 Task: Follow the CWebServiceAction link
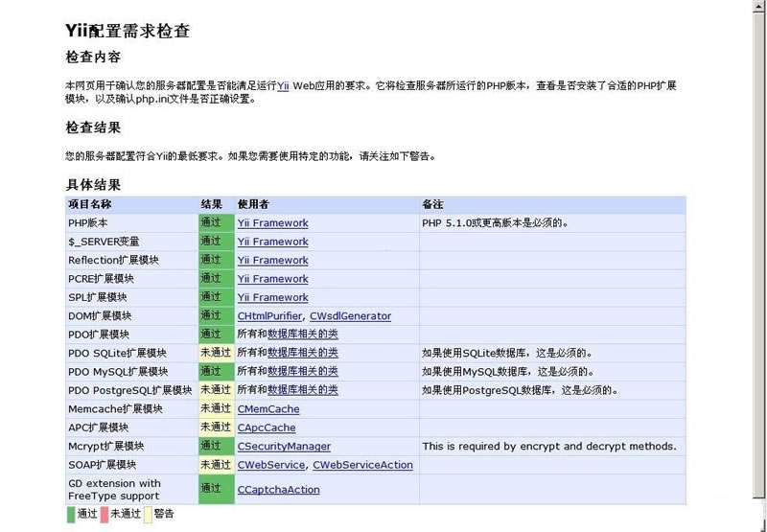(x=362, y=465)
